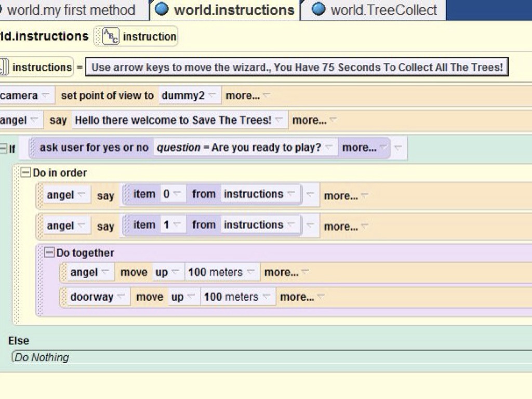Open the doorway 100 meters distance dropdown
This screenshot has height=399, width=532.
point(266,297)
